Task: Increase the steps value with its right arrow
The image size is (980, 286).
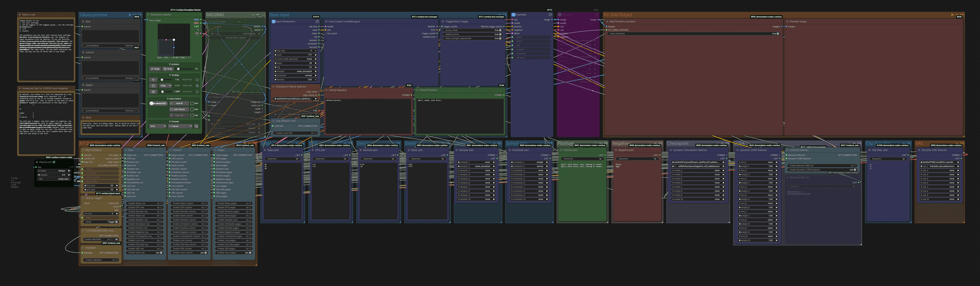Action: pyautogui.click(x=316, y=63)
